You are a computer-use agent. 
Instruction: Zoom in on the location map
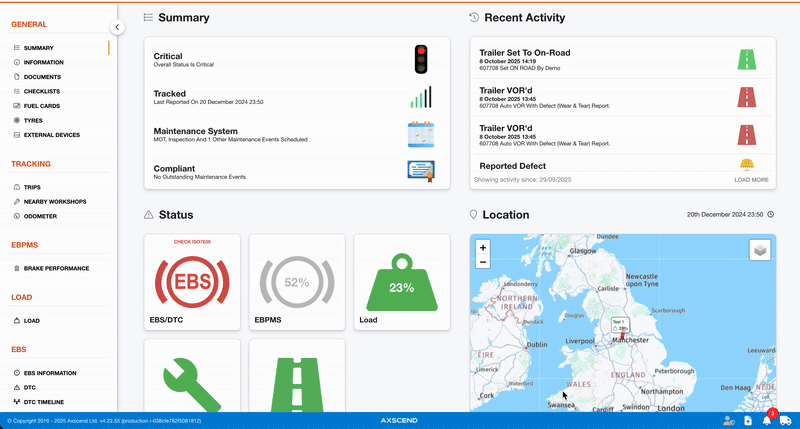(483, 247)
